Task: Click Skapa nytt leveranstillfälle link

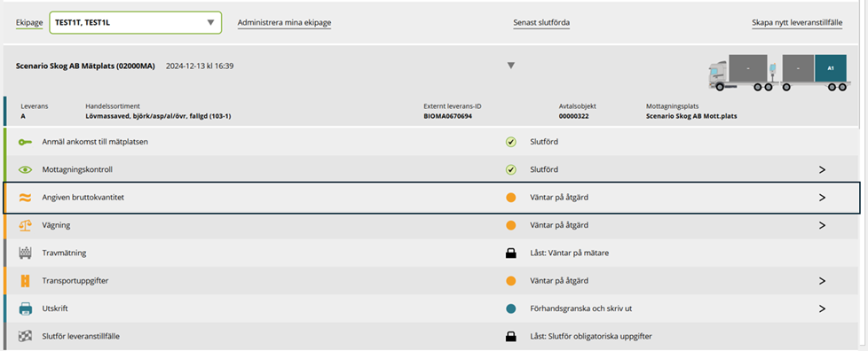Action: pos(797,23)
